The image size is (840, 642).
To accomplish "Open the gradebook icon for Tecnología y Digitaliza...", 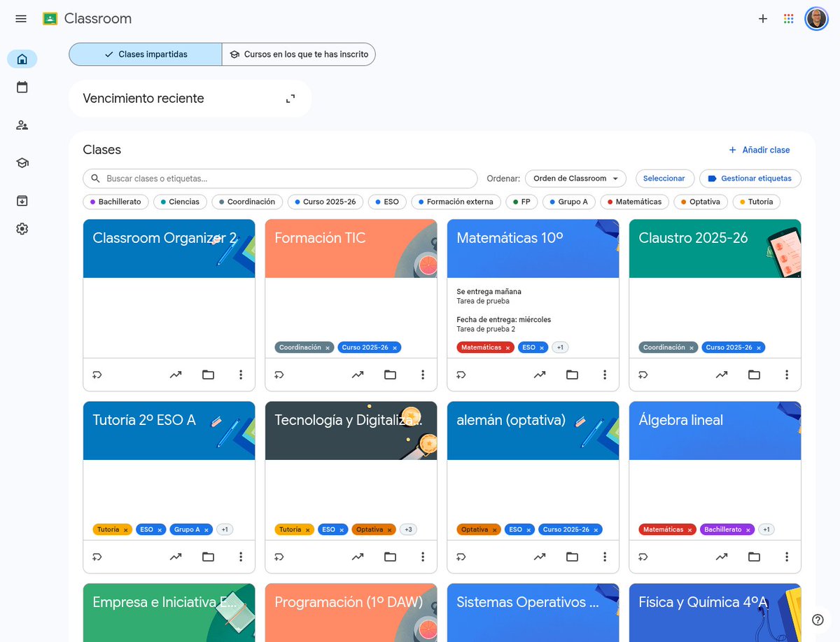I will tap(358, 557).
